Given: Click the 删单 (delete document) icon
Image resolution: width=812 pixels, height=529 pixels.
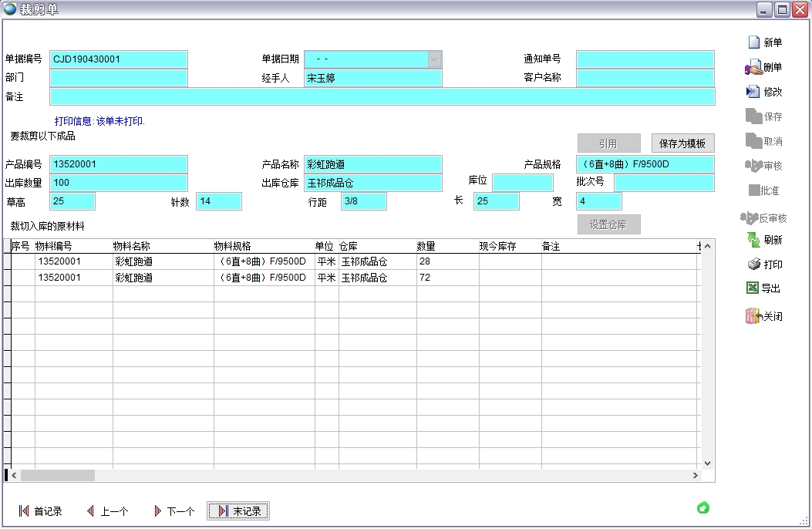Looking at the screenshot, I should pos(753,67).
